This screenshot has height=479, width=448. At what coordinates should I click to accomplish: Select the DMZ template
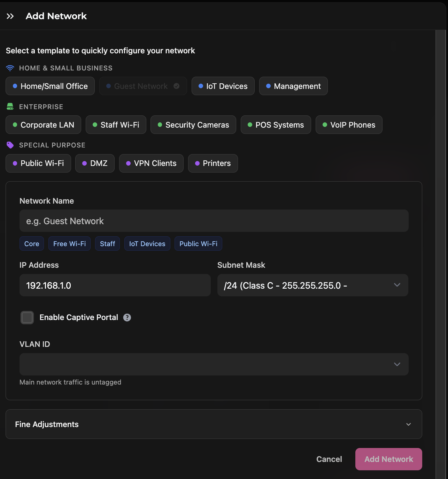[95, 163]
